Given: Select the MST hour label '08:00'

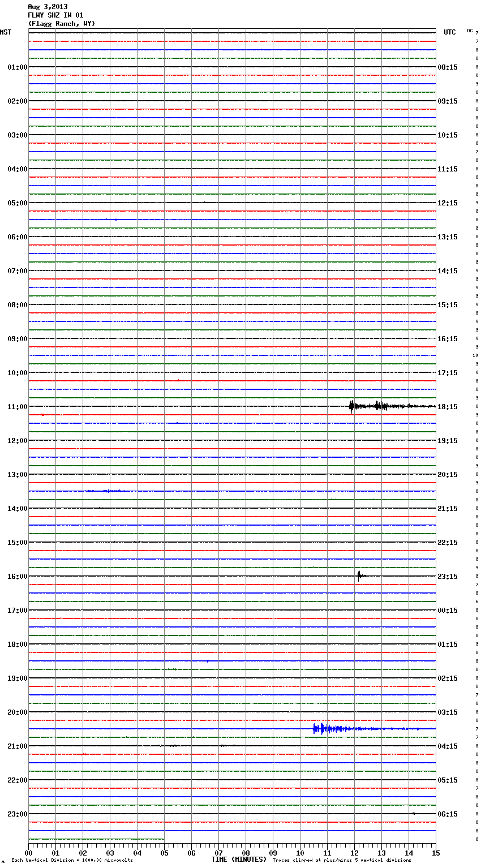Looking at the screenshot, I should point(18,305).
